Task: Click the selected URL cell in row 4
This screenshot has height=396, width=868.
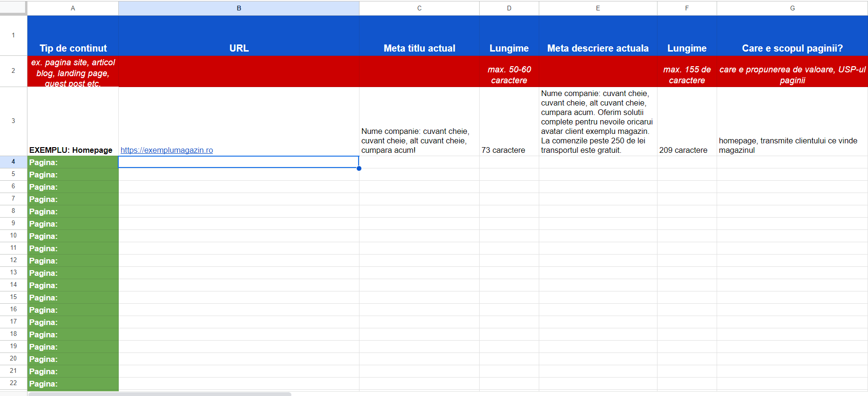Action: tap(239, 162)
